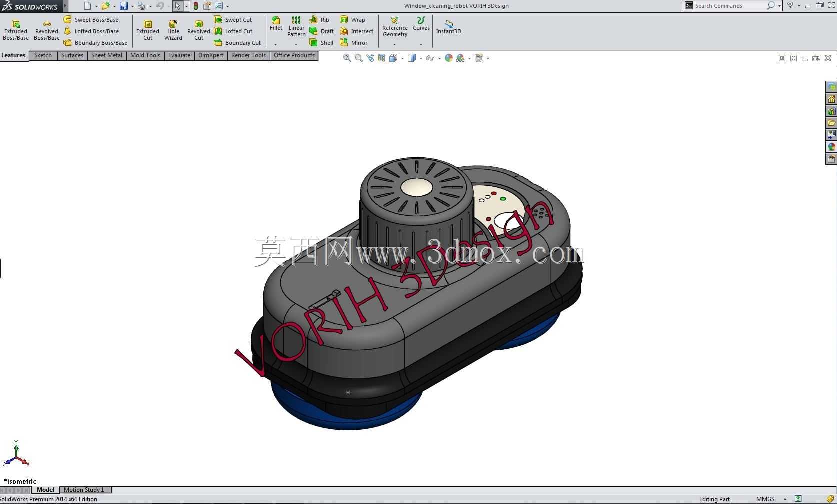Screen dimensions: 837x504
Task: Select the Office Products tab
Action: [x=294, y=55]
